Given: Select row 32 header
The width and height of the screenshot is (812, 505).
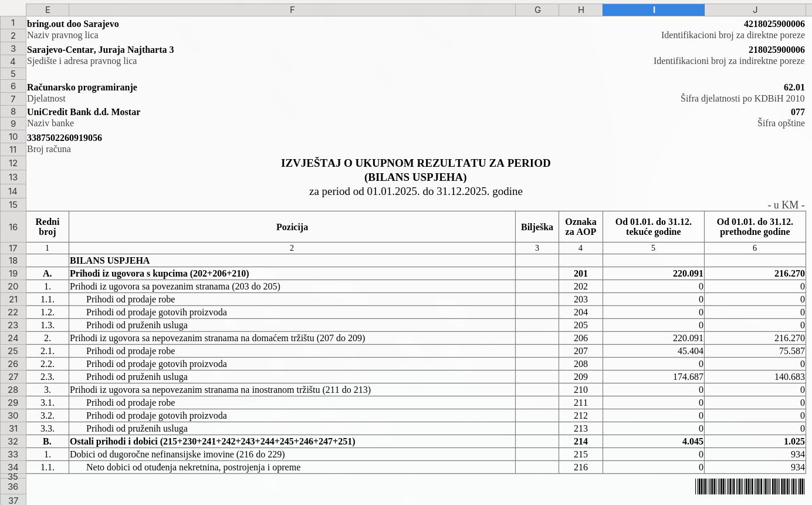Looking at the screenshot, I should coord(13,442).
